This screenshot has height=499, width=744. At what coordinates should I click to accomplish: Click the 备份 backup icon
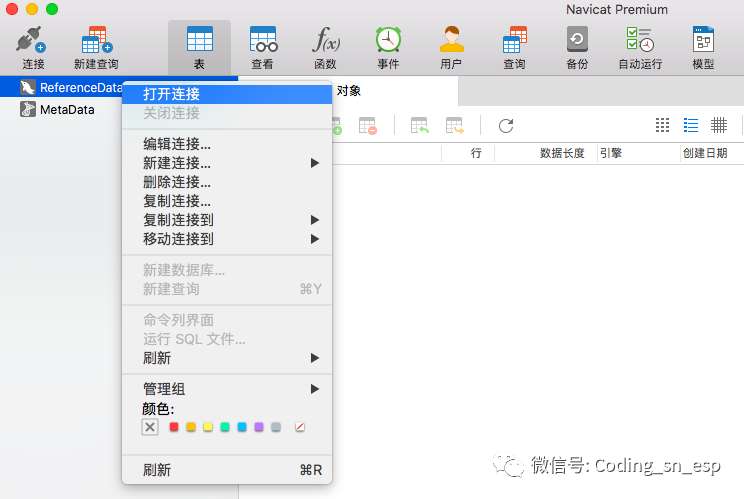[577, 47]
